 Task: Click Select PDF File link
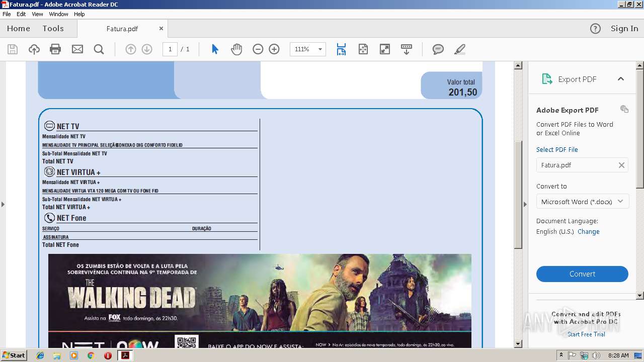point(557,149)
